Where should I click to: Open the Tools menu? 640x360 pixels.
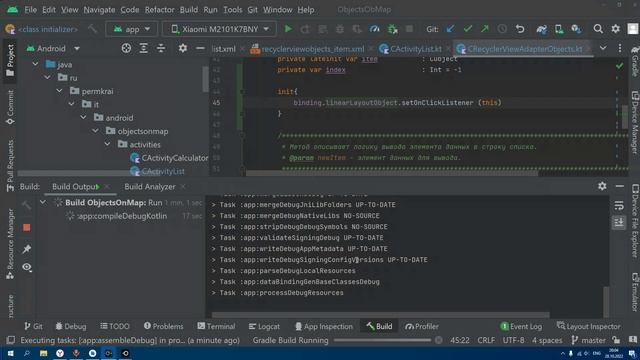[x=233, y=9]
